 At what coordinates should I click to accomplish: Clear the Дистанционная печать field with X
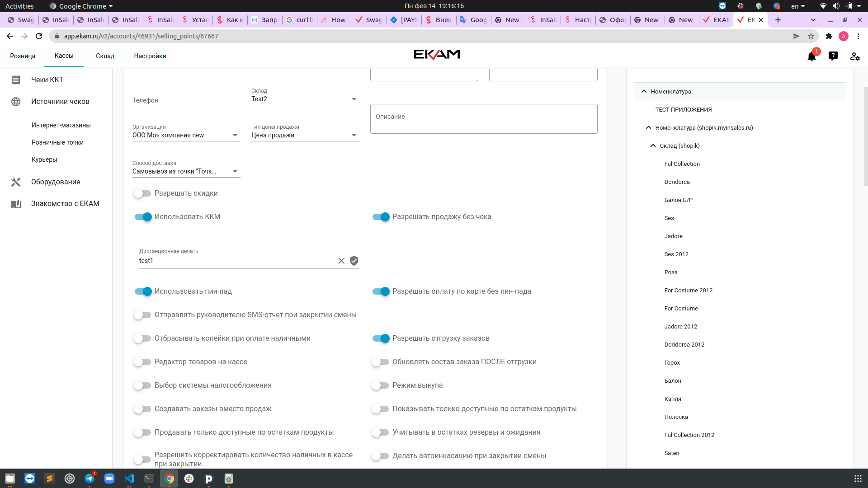coord(341,261)
